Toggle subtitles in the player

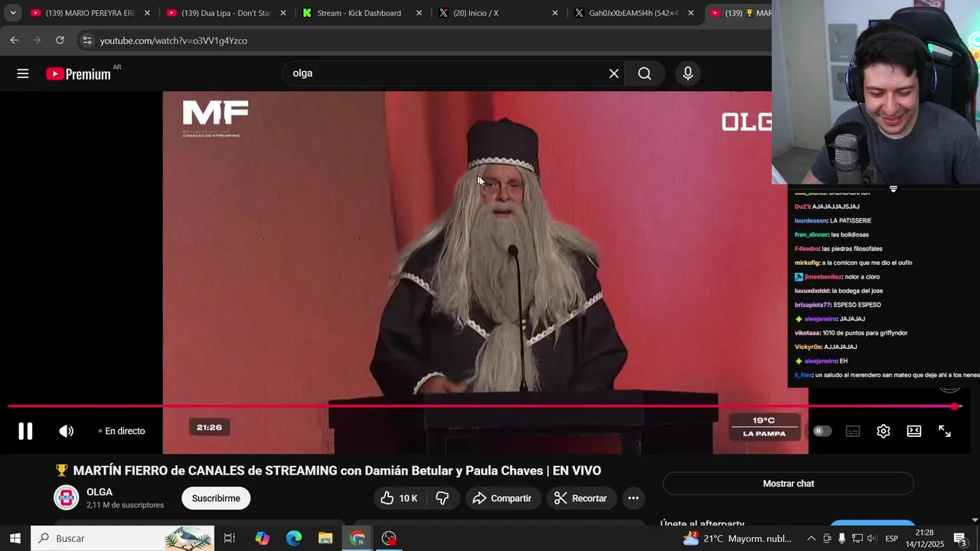853,431
